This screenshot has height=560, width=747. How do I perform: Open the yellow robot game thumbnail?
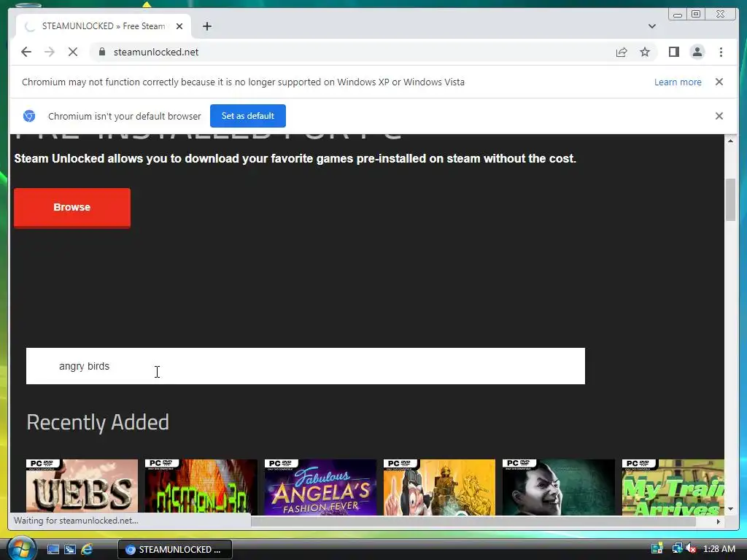click(439, 487)
